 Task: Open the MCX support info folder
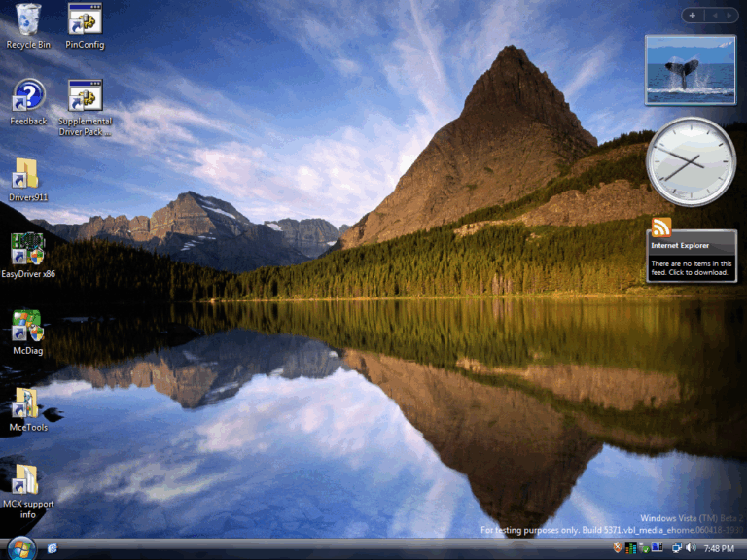click(26, 478)
